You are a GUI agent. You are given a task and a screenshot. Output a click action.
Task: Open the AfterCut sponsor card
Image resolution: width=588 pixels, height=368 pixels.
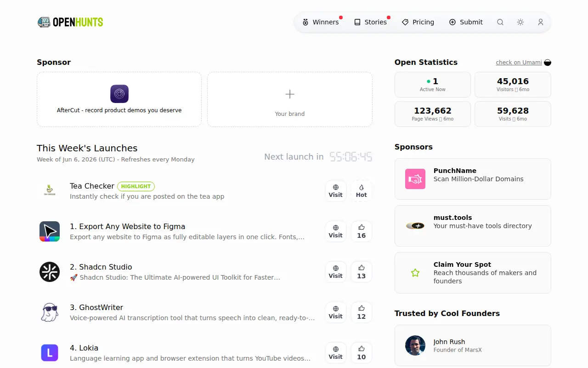[x=119, y=99]
